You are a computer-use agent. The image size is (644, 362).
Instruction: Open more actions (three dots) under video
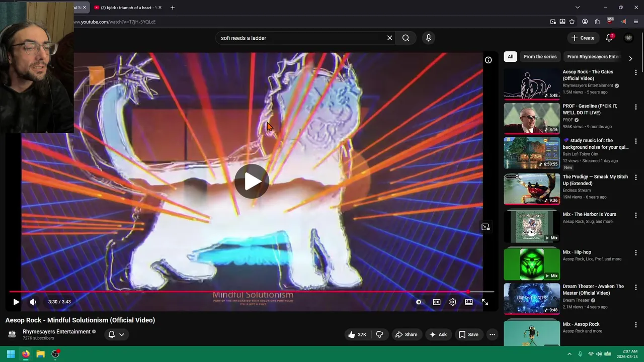point(493,334)
